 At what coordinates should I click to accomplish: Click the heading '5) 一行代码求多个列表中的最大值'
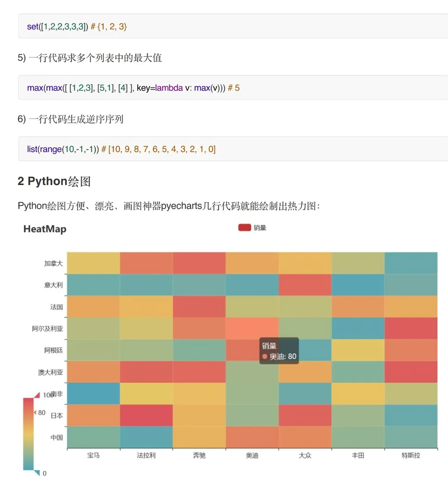[90, 58]
